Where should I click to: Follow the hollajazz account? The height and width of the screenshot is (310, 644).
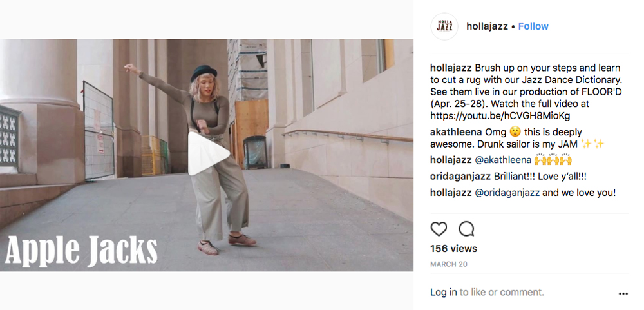coord(533,26)
